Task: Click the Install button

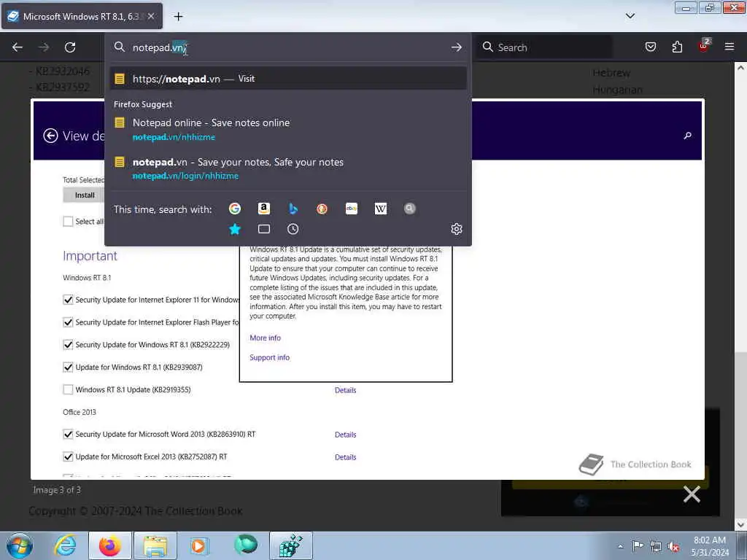Action: [85, 195]
